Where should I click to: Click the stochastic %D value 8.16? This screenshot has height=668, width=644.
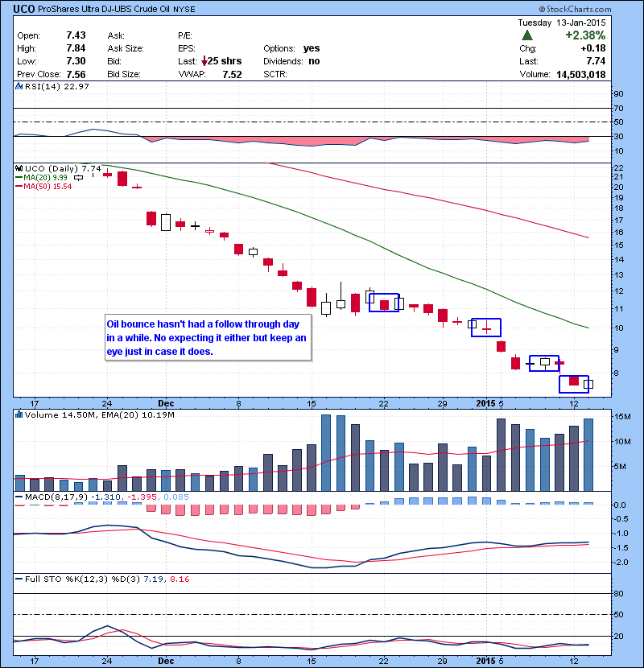pyautogui.click(x=180, y=579)
